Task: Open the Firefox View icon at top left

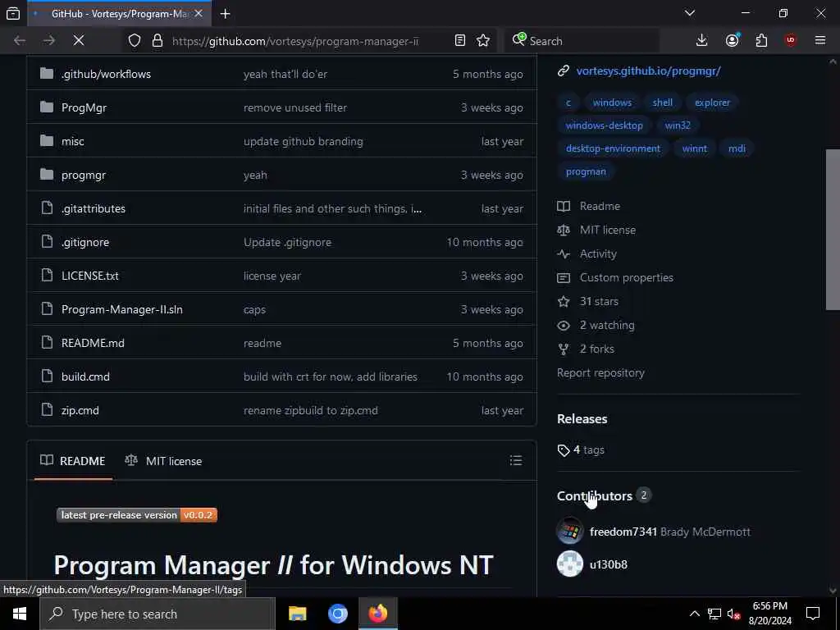Action: [13, 14]
